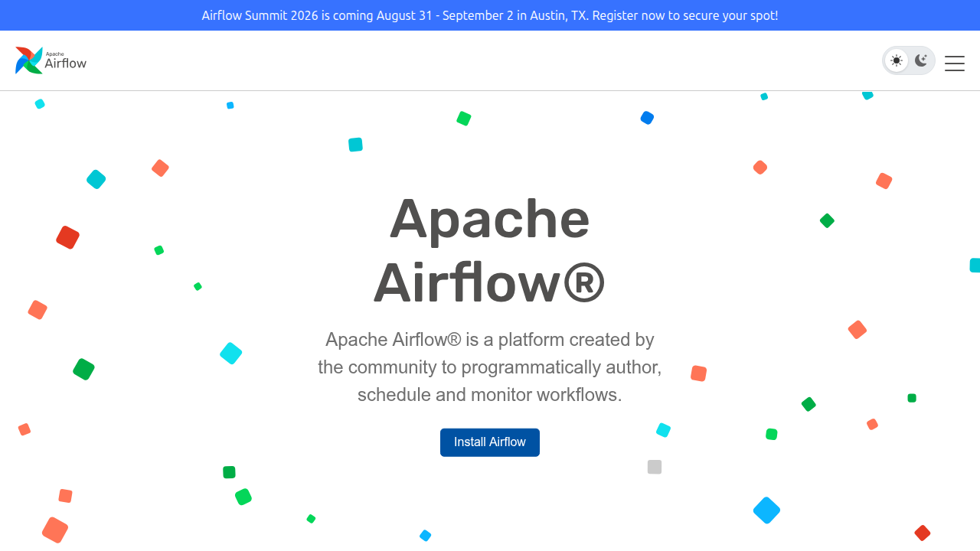Select the moon dark-mode icon

(921, 60)
